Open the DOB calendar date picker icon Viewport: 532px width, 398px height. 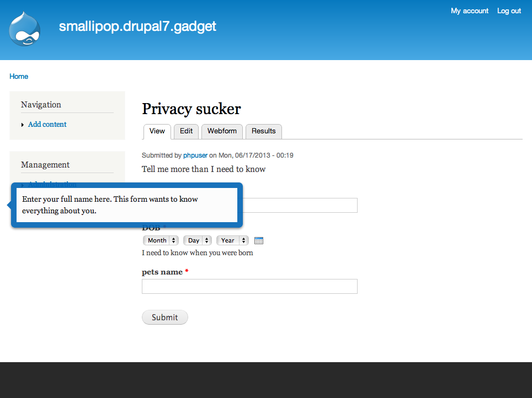coord(259,240)
